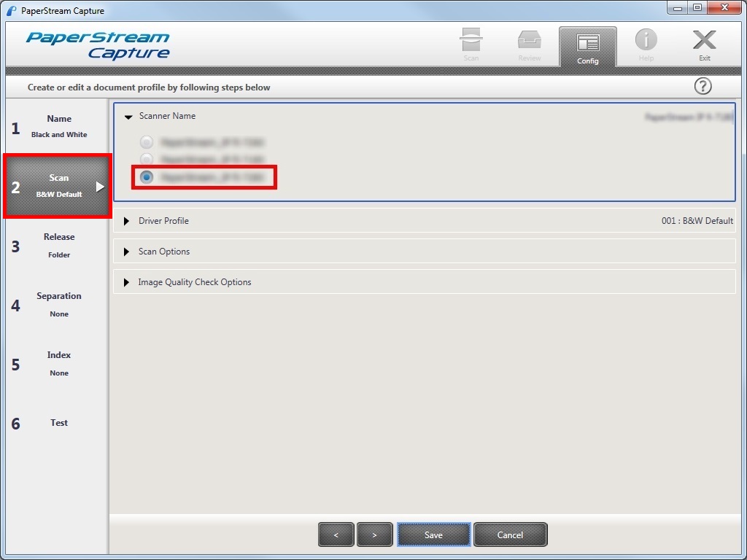
Task: Click the question mark help circle
Action: (x=703, y=86)
